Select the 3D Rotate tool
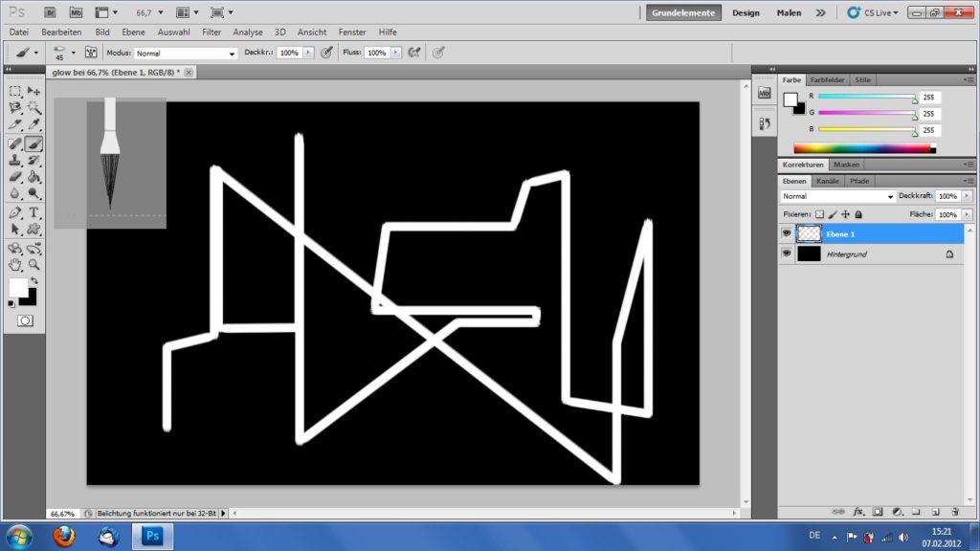The image size is (980, 551). (15, 249)
